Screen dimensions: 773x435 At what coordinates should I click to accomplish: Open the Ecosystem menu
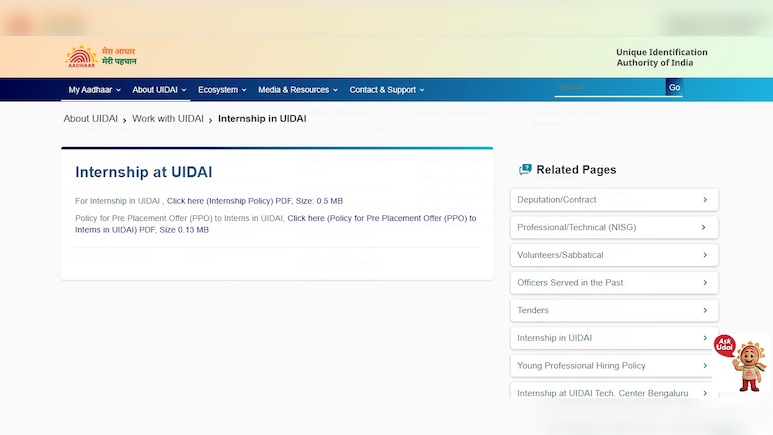coord(222,90)
